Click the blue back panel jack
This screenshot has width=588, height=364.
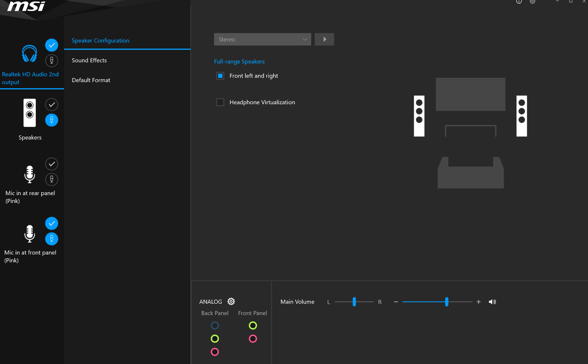click(x=215, y=325)
